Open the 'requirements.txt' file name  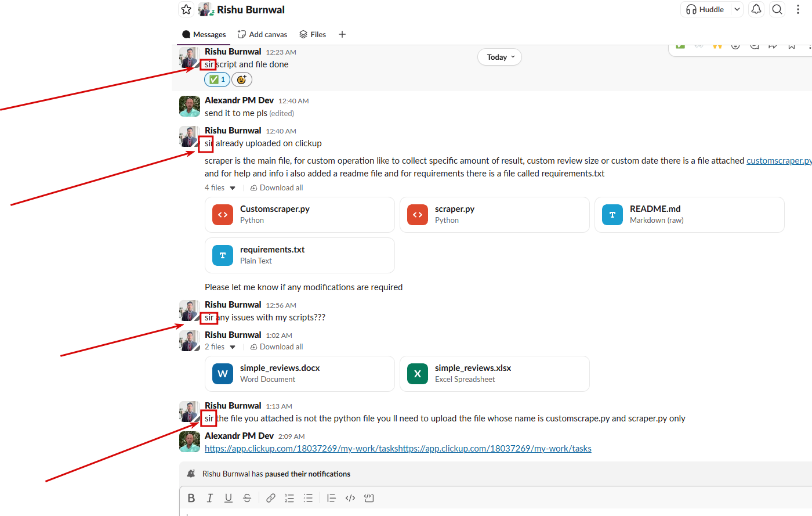click(273, 250)
